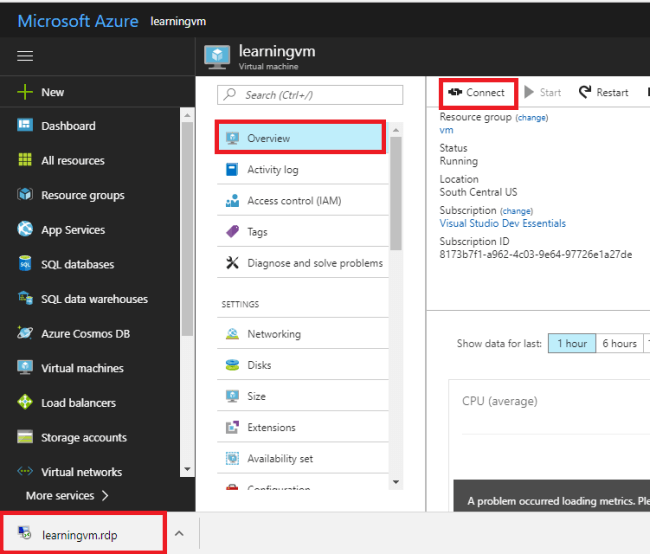The image size is (650, 554).
Task: Open Access control (IAM) menu item
Action: [303, 200]
